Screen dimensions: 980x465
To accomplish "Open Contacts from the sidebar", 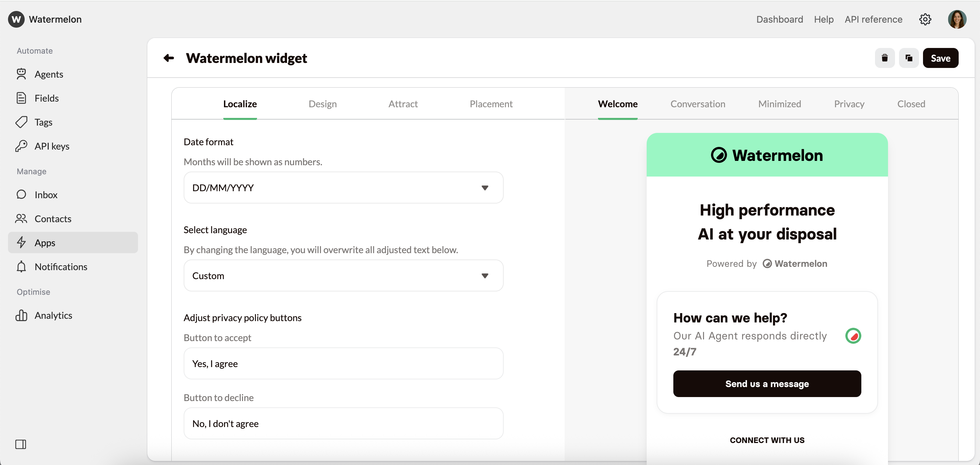I will (x=53, y=219).
